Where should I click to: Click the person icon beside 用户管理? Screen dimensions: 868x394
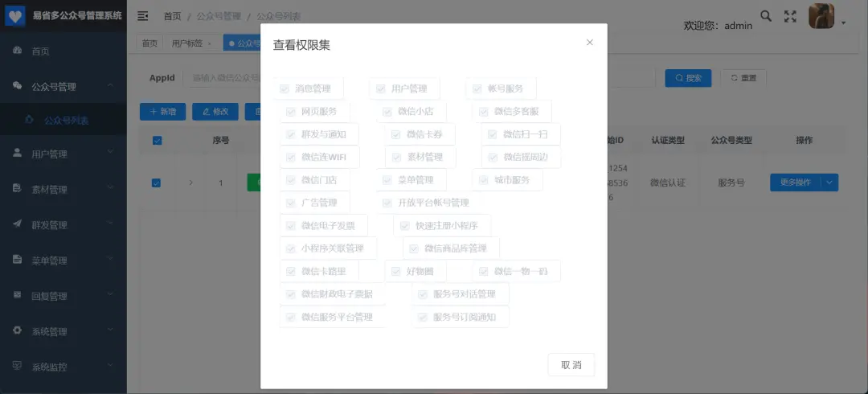coord(17,154)
